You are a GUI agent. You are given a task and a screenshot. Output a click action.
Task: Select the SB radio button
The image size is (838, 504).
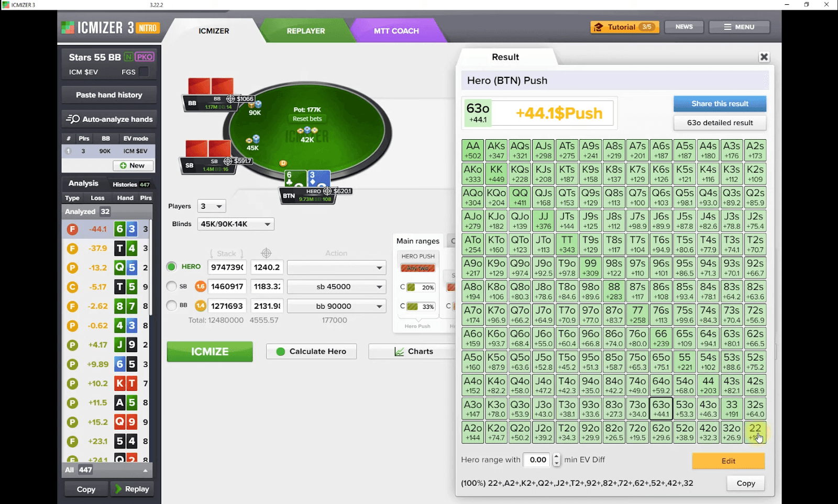click(171, 286)
